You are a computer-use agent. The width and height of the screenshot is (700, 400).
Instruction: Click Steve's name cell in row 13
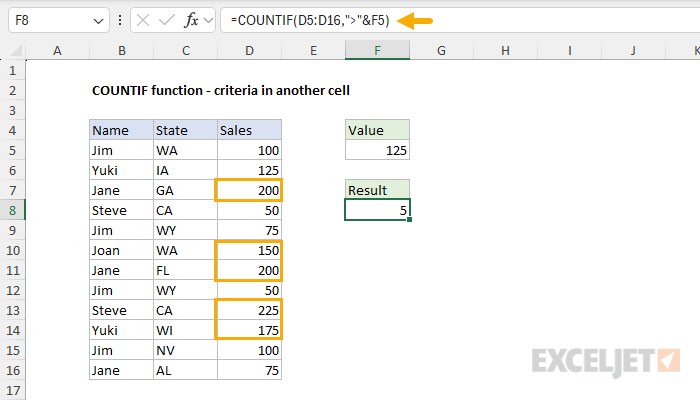click(121, 311)
